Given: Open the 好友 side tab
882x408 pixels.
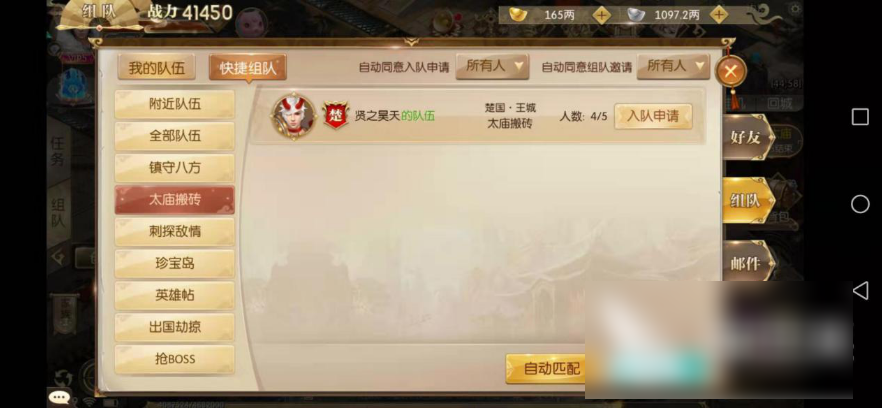Looking at the screenshot, I should [x=747, y=137].
